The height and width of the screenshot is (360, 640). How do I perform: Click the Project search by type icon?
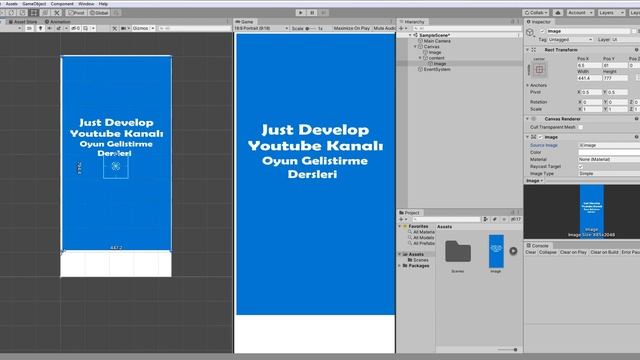485,219
